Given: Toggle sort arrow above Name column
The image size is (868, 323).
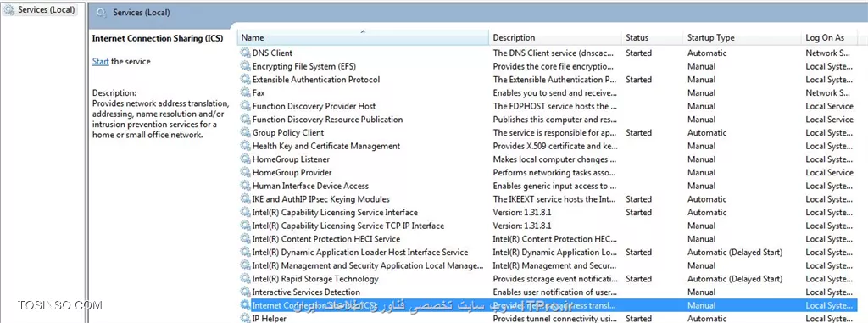Looking at the screenshot, I should (x=363, y=31).
